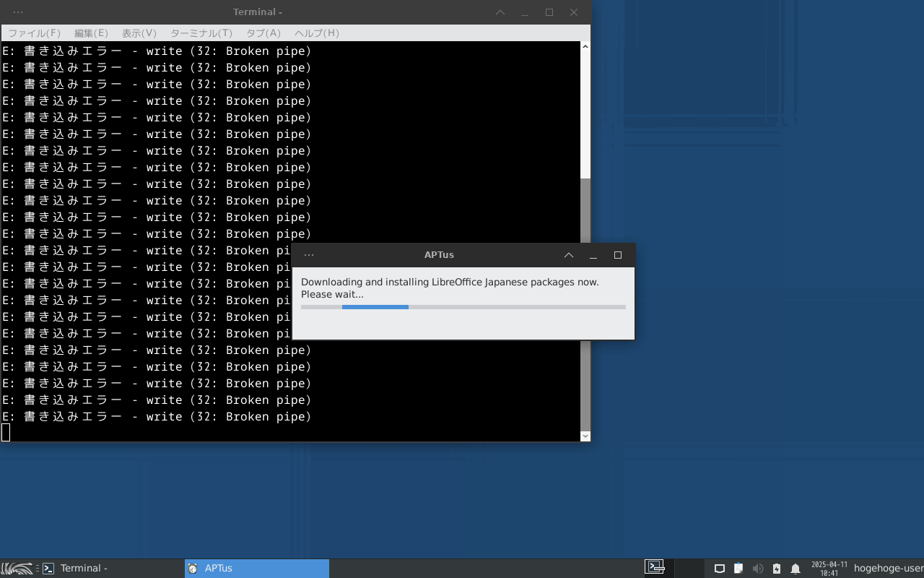Open the clipboard manager tray icon
The width and height of the screenshot is (924, 578).
pyautogui.click(x=738, y=569)
